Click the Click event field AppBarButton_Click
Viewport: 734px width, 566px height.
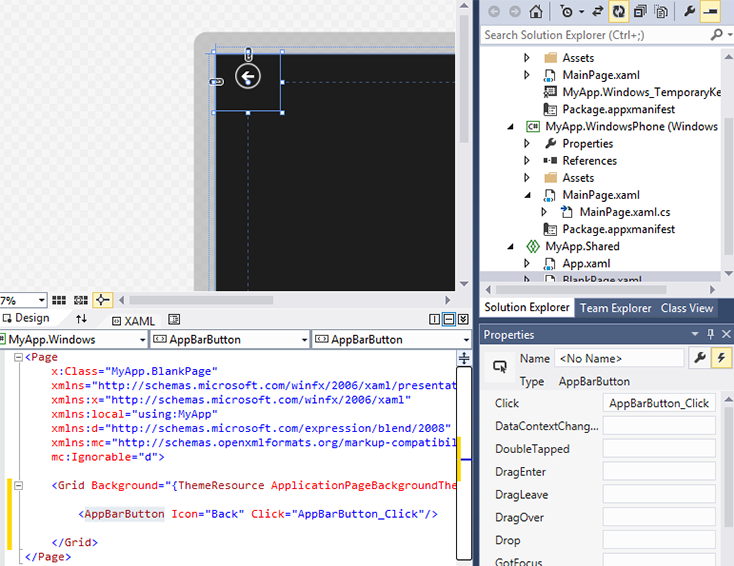659,403
